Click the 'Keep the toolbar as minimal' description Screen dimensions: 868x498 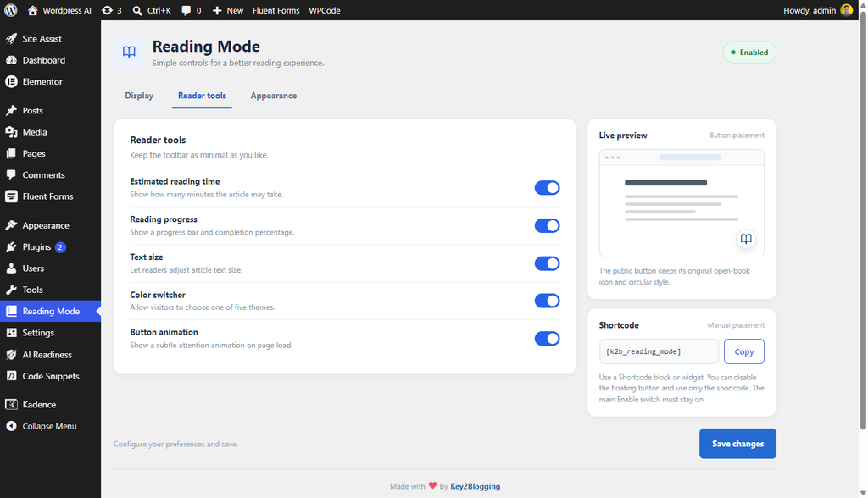199,155
